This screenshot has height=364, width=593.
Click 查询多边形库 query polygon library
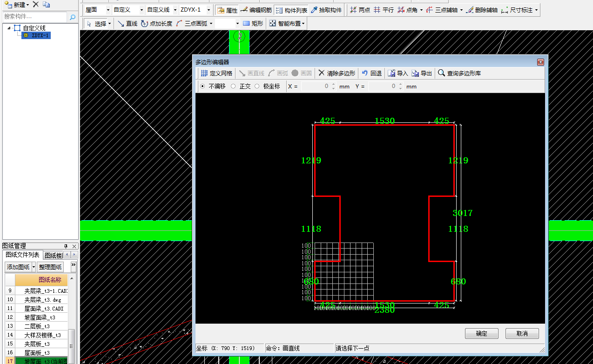(x=460, y=73)
